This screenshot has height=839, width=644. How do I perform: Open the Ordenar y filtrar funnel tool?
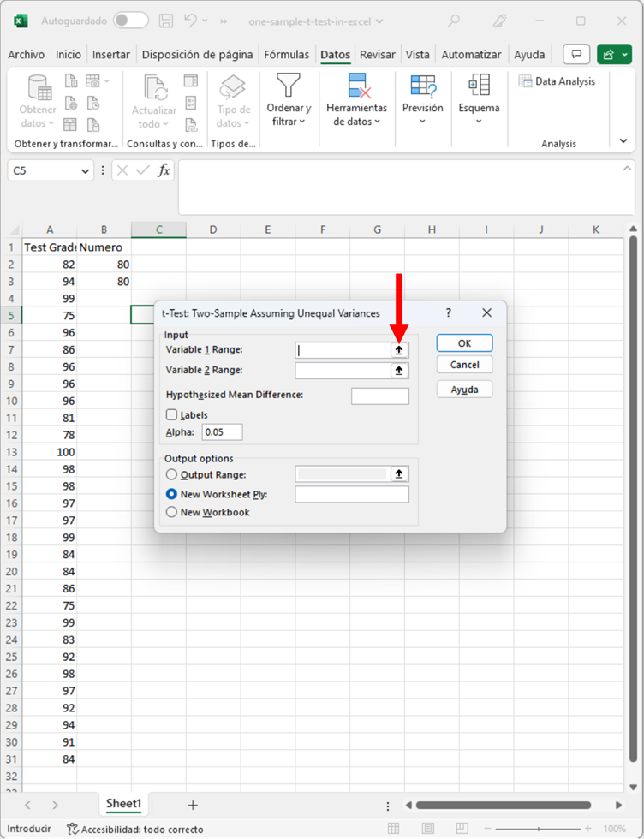point(289,100)
